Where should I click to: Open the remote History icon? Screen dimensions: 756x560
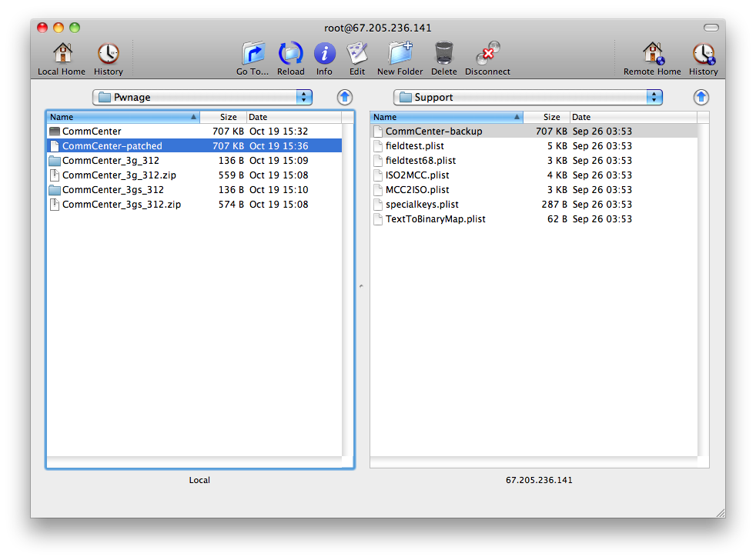[x=703, y=54]
